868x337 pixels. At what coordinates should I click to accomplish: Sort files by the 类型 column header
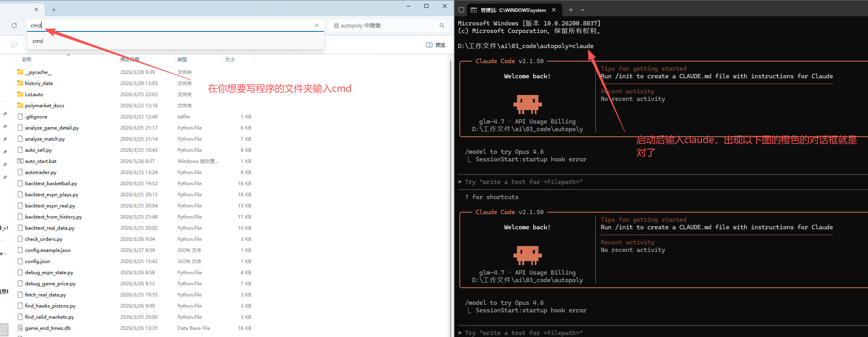coord(182,60)
